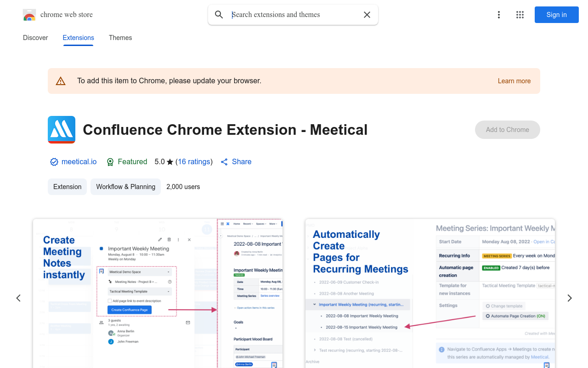
Task: Click the chrome web store title text
Action: (x=67, y=15)
